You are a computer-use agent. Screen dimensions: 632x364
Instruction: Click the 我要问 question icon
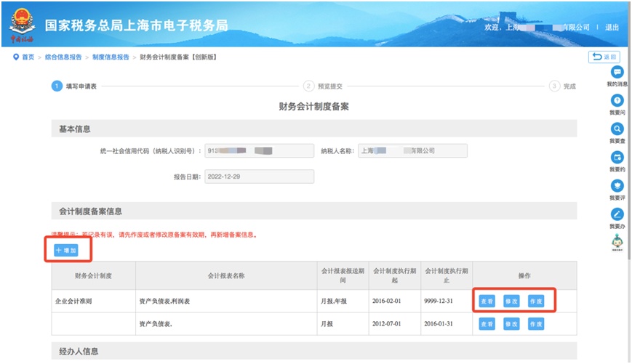tap(617, 100)
